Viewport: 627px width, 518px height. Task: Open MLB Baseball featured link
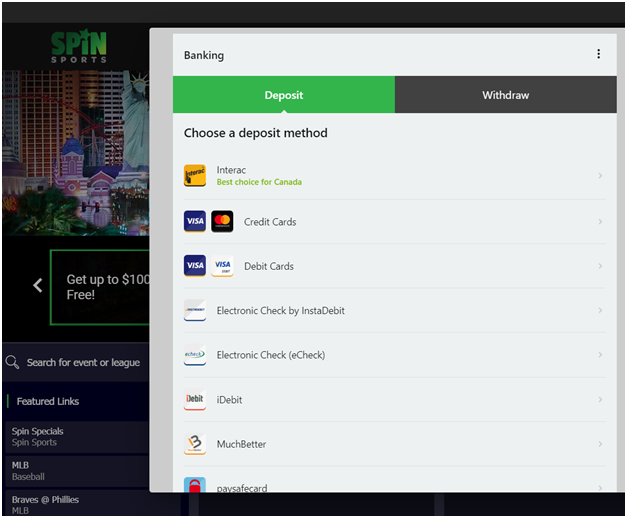pyautogui.click(x=76, y=471)
